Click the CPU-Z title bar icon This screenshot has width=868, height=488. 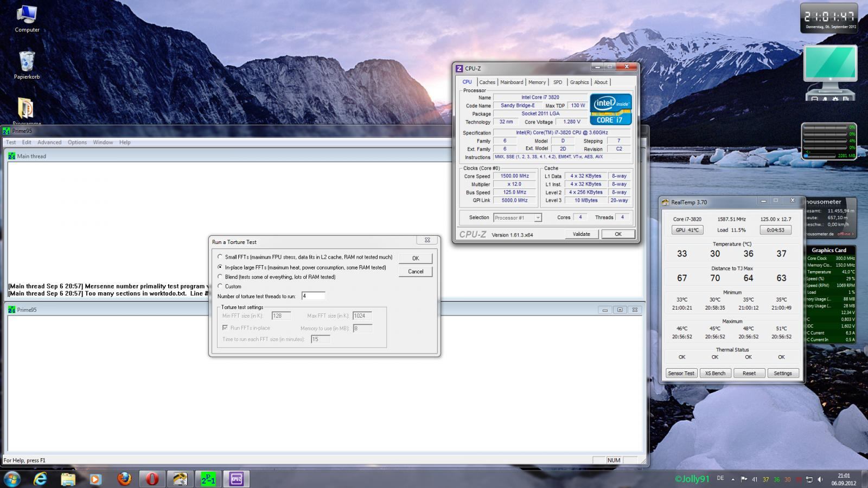tap(459, 68)
